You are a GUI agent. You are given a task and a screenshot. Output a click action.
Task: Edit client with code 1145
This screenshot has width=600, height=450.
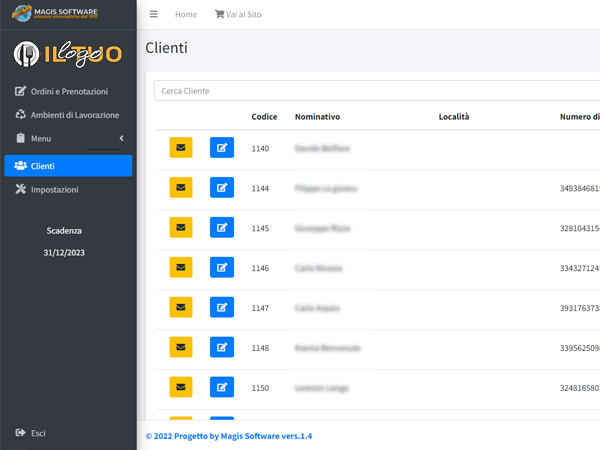tap(222, 227)
